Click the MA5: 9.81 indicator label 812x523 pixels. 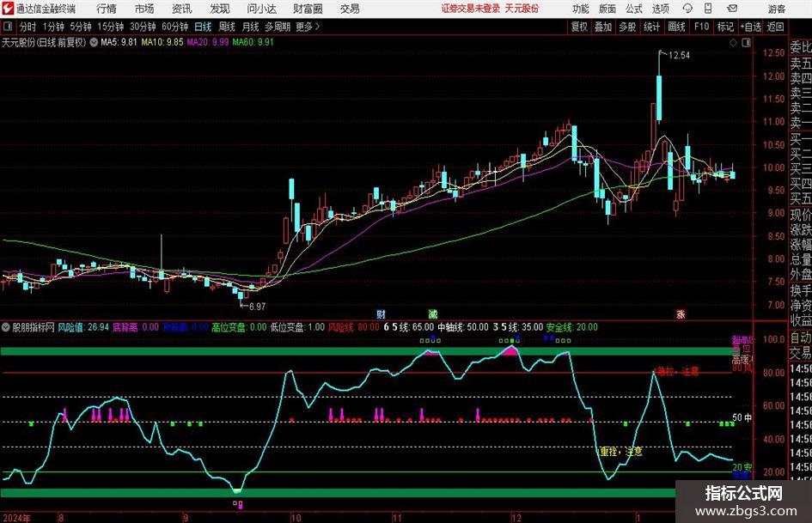(119, 42)
